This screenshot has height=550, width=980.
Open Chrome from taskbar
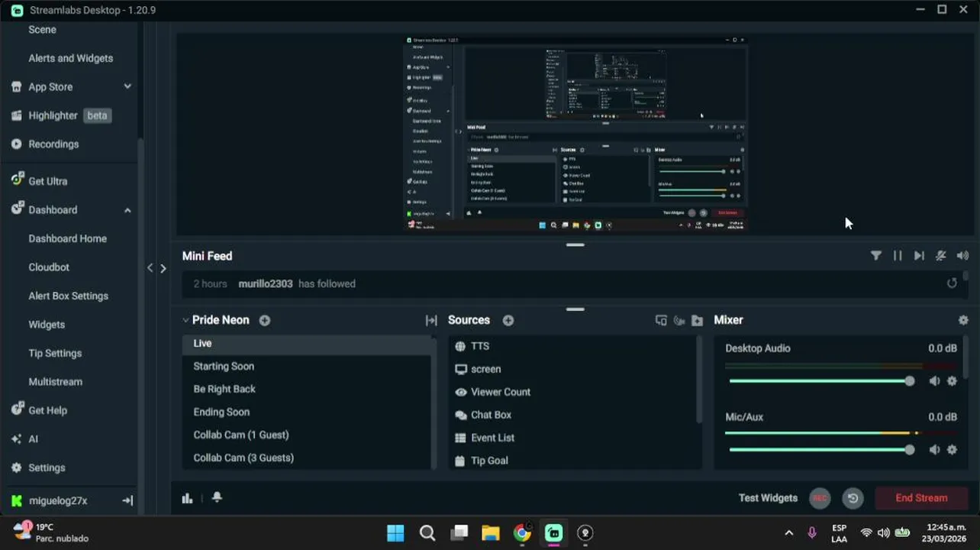(522, 533)
